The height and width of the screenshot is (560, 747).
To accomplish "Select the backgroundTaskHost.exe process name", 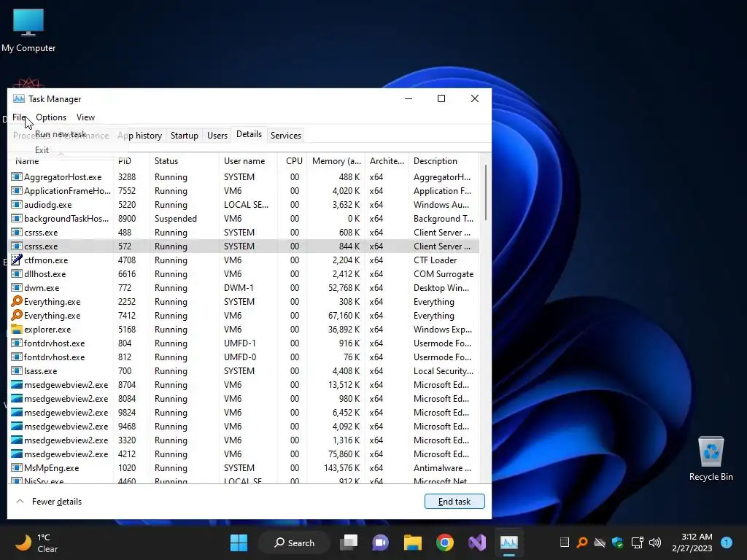I will click(66, 219).
